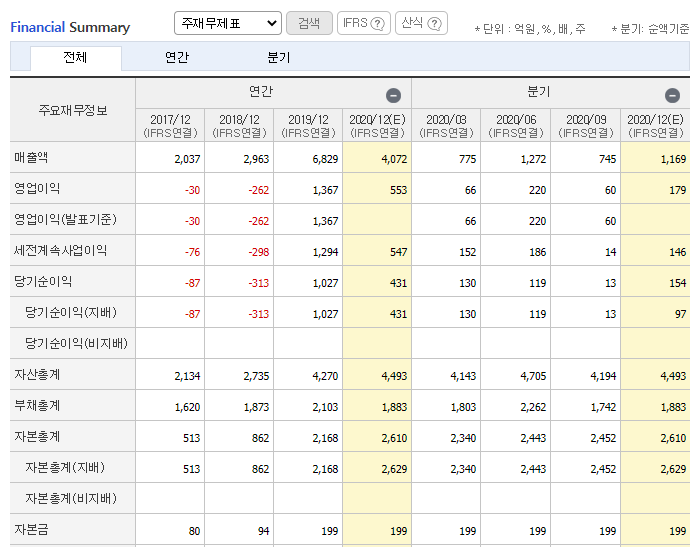Screen dimensions: 696x547
Task: Open the 주재무제표 dropdown
Action: point(228,23)
